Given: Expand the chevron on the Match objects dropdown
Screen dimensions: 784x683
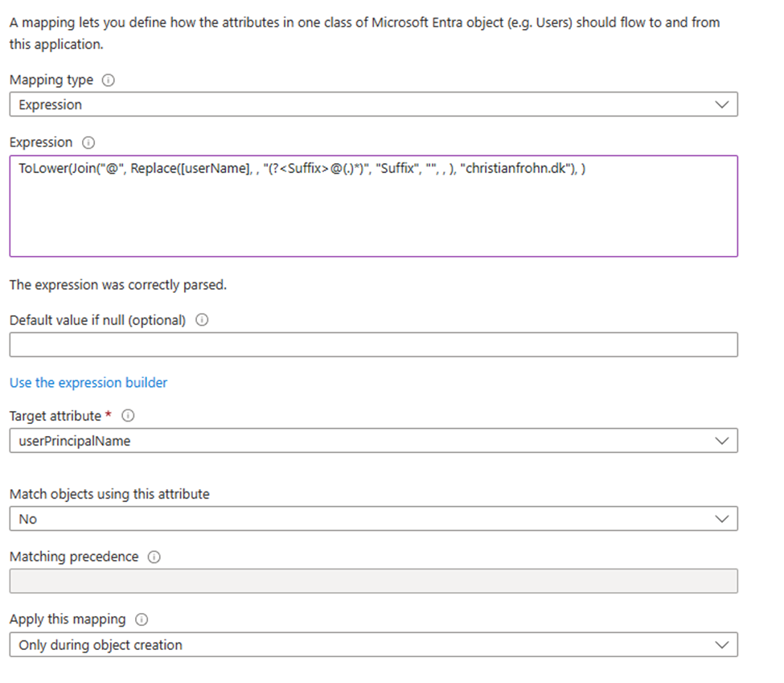Looking at the screenshot, I should click(x=721, y=519).
